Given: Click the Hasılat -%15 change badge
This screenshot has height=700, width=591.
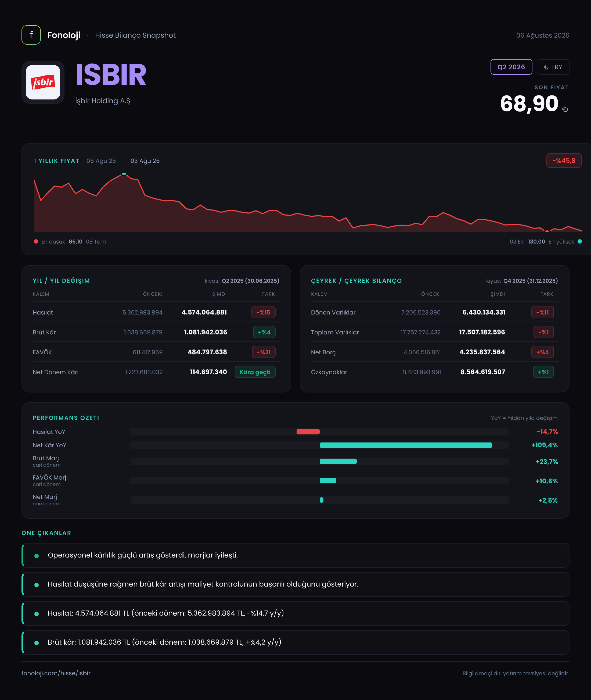Looking at the screenshot, I should point(263,312).
